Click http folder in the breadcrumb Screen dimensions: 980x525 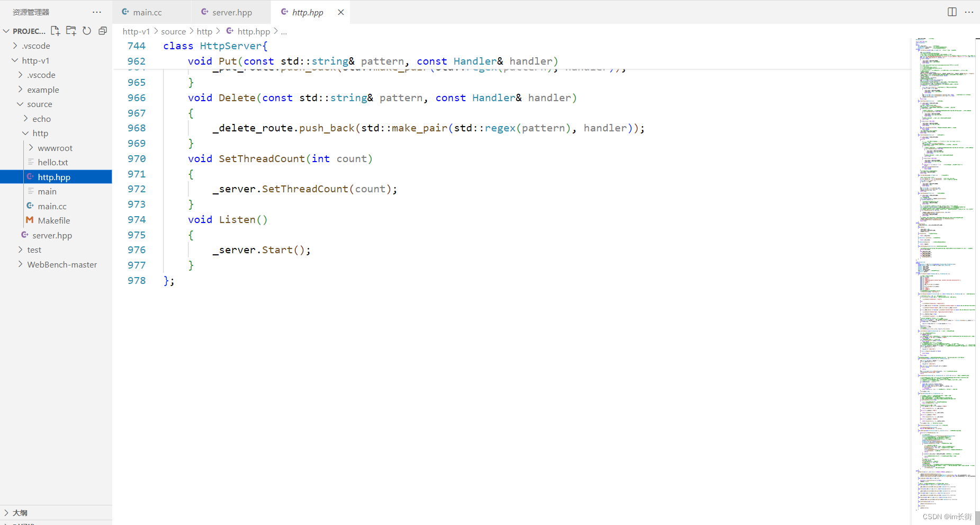tap(204, 31)
